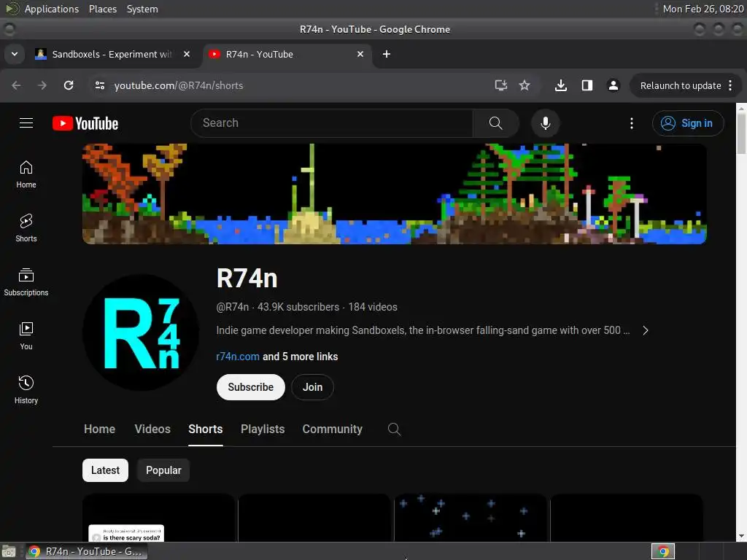Click the scrollbar down arrow
Image resolution: width=747 pixels, height=560 pixels.
click(x=741, y=536)
